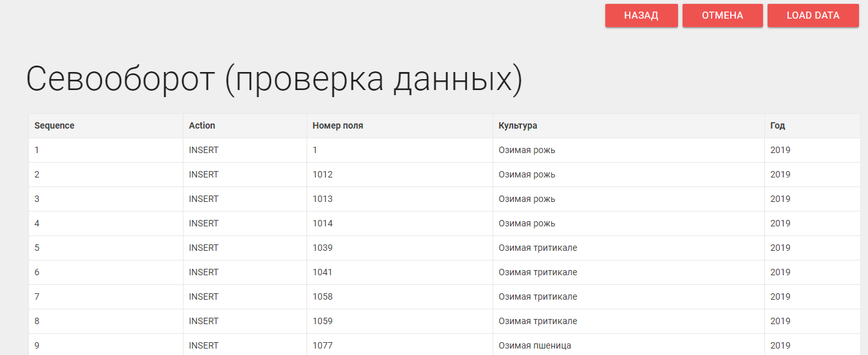868x355 pixels.
Task: Click the Action column header
Action: 202,125
